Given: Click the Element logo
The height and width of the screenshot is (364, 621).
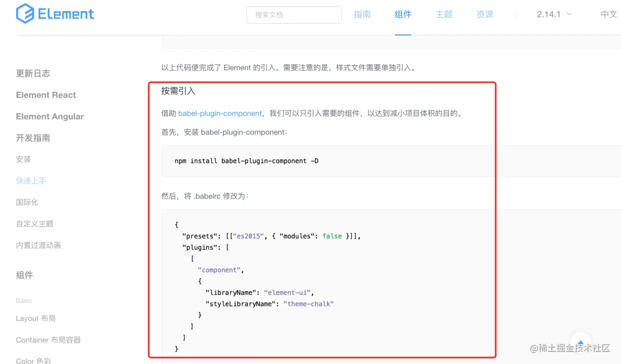Looking at the screenshot, I should [x=55, y=14].
